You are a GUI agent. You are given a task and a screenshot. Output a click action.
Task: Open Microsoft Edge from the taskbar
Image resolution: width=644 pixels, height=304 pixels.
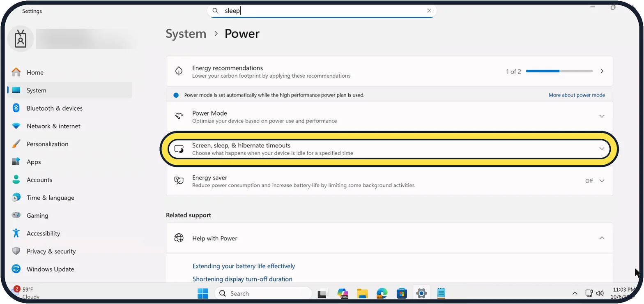(x=382, y=293)
